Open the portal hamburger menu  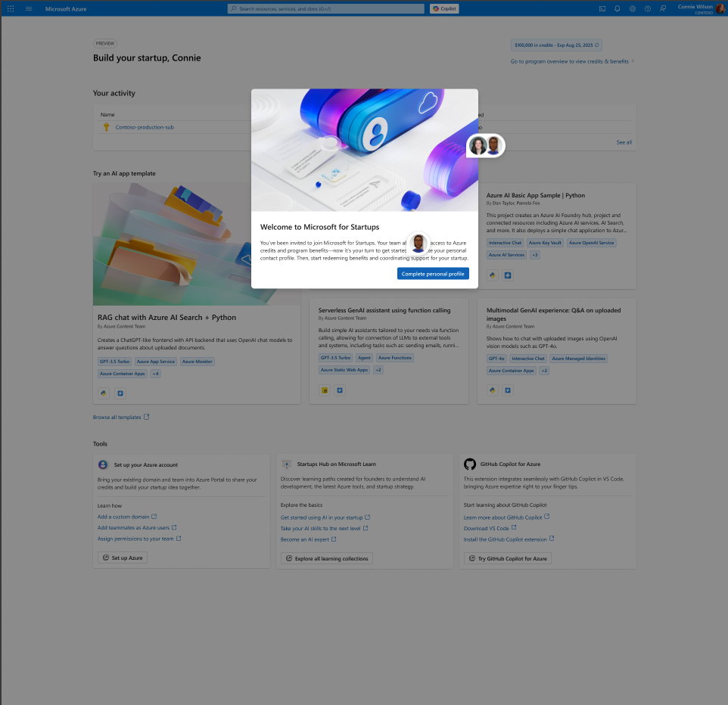point(29,9)
